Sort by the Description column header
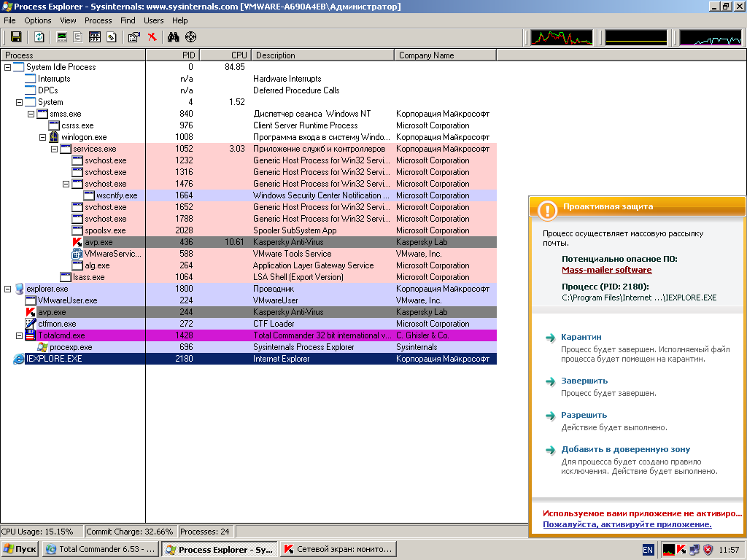 323,55
